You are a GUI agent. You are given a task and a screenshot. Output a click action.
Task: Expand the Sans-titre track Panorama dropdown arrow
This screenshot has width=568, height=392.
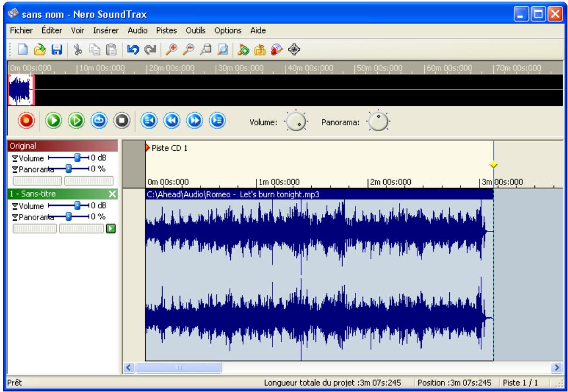point(15,217)
